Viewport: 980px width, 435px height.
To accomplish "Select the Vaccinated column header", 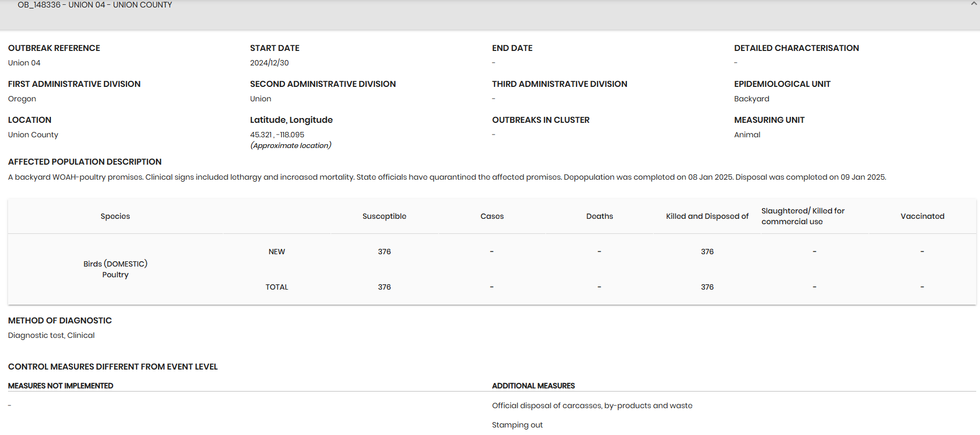I will [922, 216].
